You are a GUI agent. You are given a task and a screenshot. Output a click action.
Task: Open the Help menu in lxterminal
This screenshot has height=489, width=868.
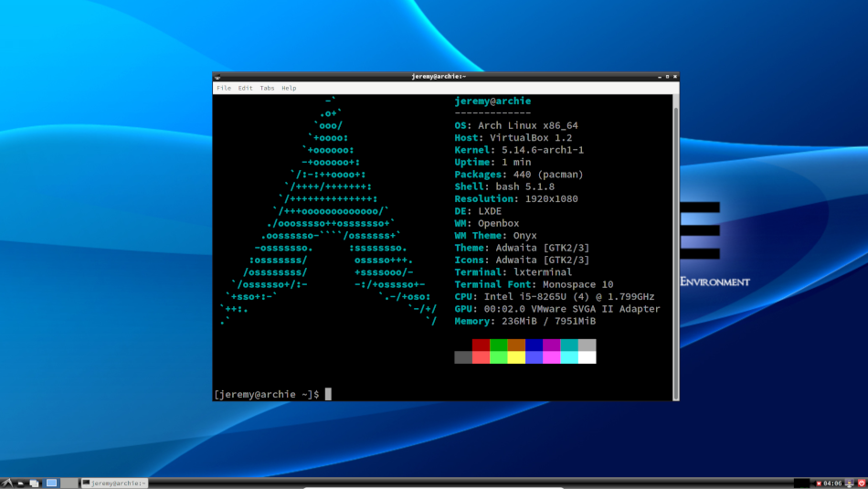pos(289,88)
